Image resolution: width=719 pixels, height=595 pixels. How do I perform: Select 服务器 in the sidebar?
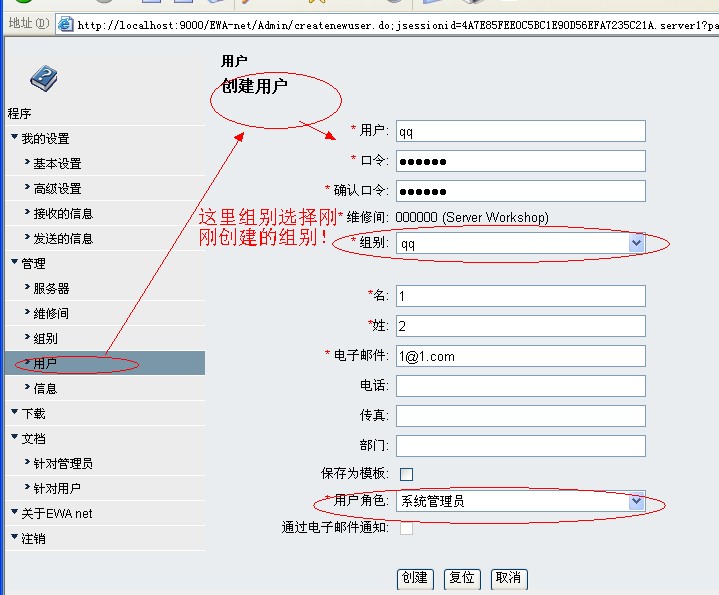pyautogui.click(x=51, y=289)
